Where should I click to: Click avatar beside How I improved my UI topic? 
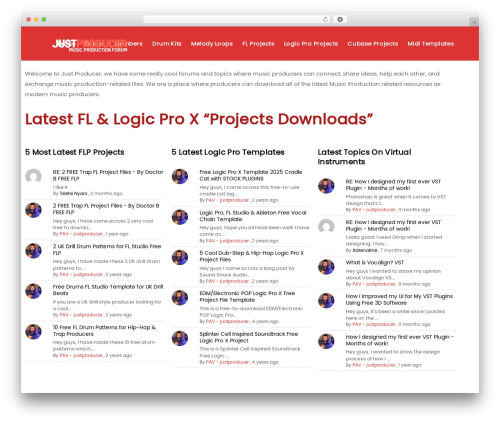pyautogui.click(x=326, y=301)
